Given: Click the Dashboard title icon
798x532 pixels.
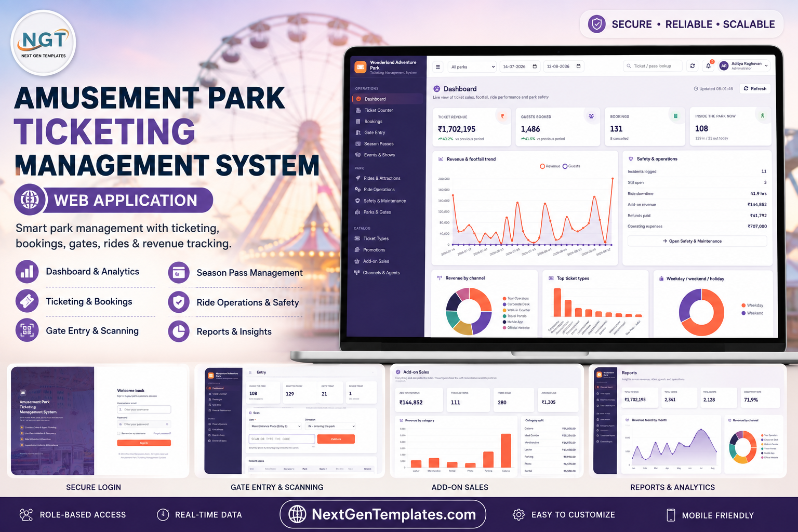Looking at the screenshot, I should [437, 89].
